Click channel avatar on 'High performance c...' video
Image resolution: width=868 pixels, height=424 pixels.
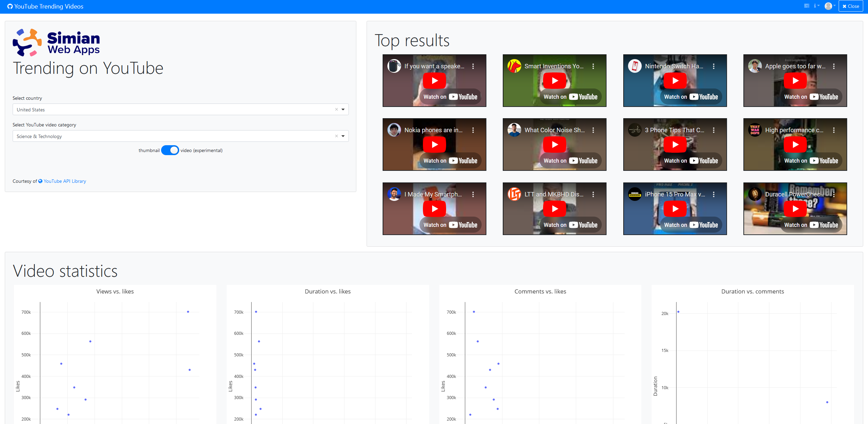[755, 130]
